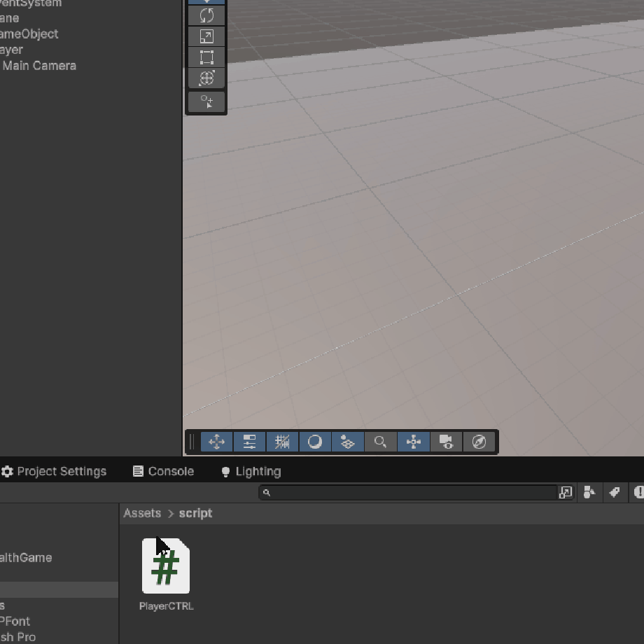This screenshot has height=644, width=644.
Task: Open the Search by Type filter
Action: (589, 492)
